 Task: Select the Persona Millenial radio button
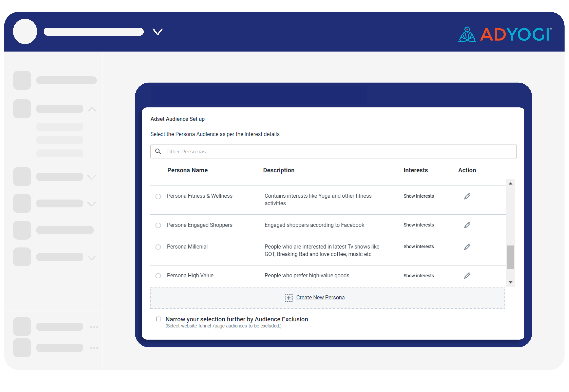[158, 247]
